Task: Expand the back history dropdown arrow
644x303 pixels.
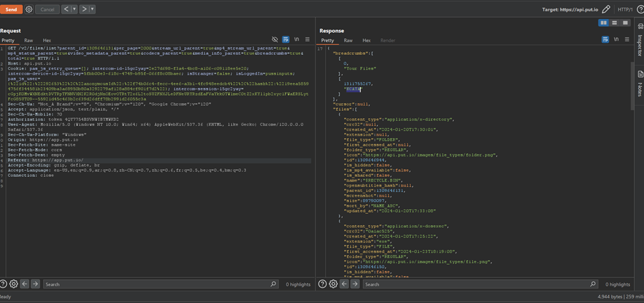Action: 74,9
